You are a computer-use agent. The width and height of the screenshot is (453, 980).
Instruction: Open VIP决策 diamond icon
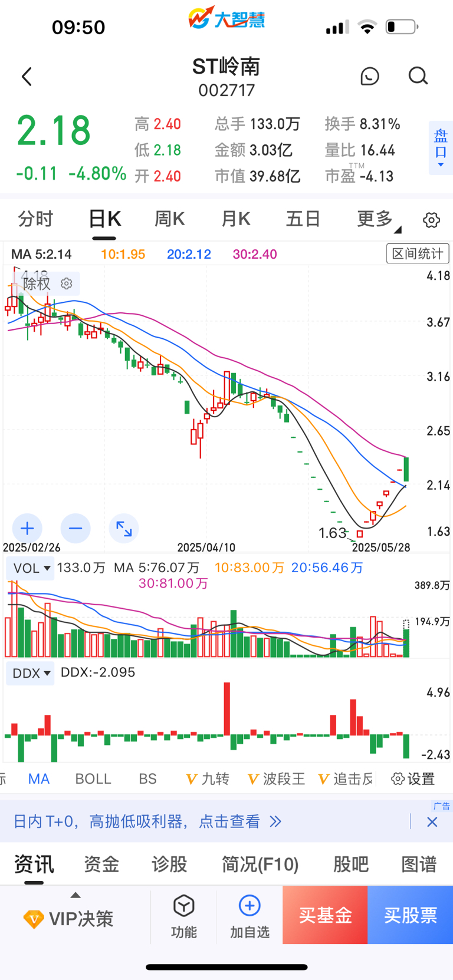tap(34, 919)
